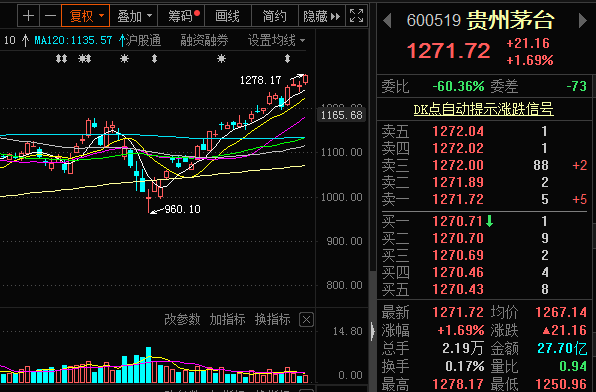
Task: Zoom out chart with minus icon
Action: (50, 16)
